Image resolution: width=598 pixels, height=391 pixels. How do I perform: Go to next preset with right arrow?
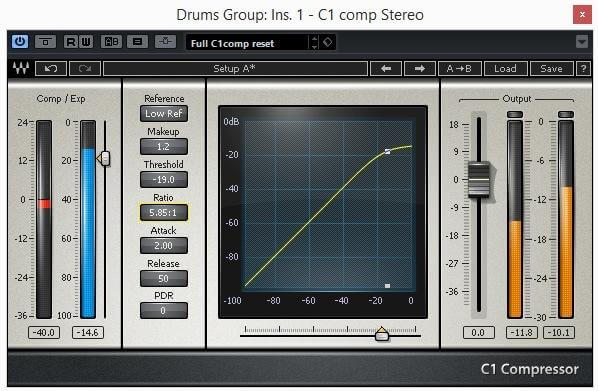click(x=420, y=69)
